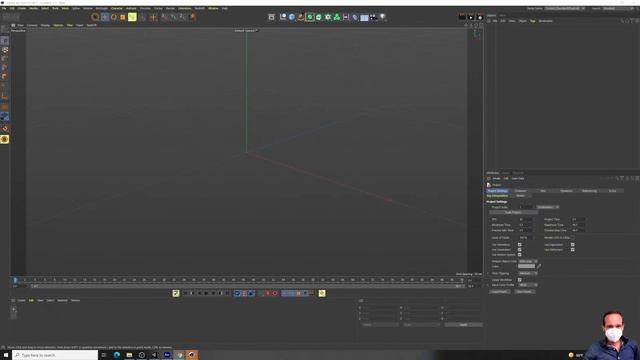Viewport: 640px width, 360px height.
Task: Expand the View Clipping disclosure arrow
Action: click(x=488, y=273)
